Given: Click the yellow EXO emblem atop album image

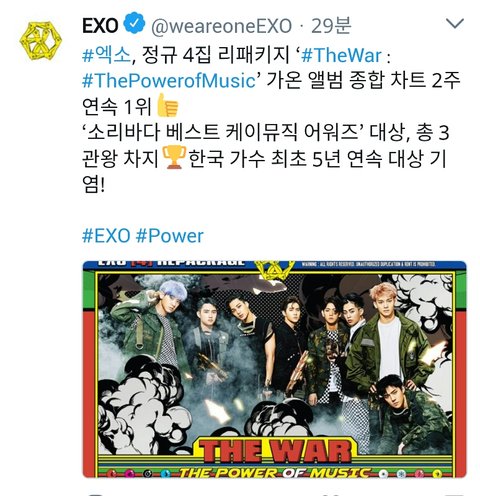Looking at the screenshot, I should 274,270.
